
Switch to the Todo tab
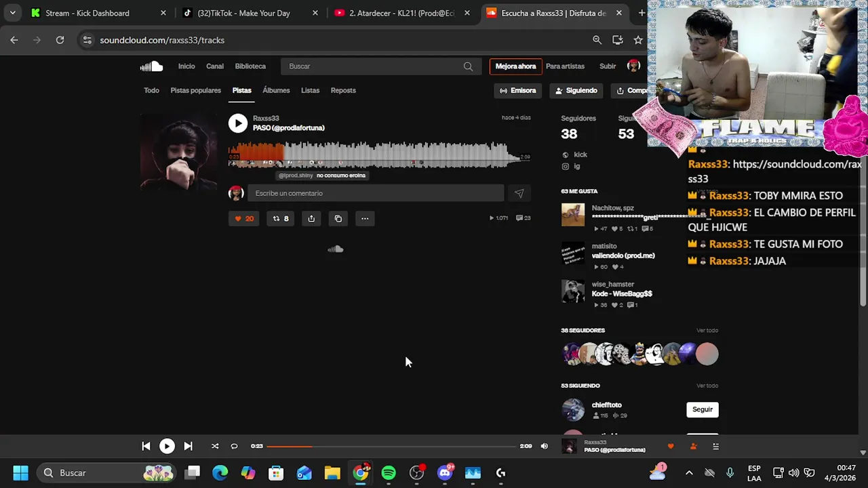pyautogui.click(x=151, y=90)
